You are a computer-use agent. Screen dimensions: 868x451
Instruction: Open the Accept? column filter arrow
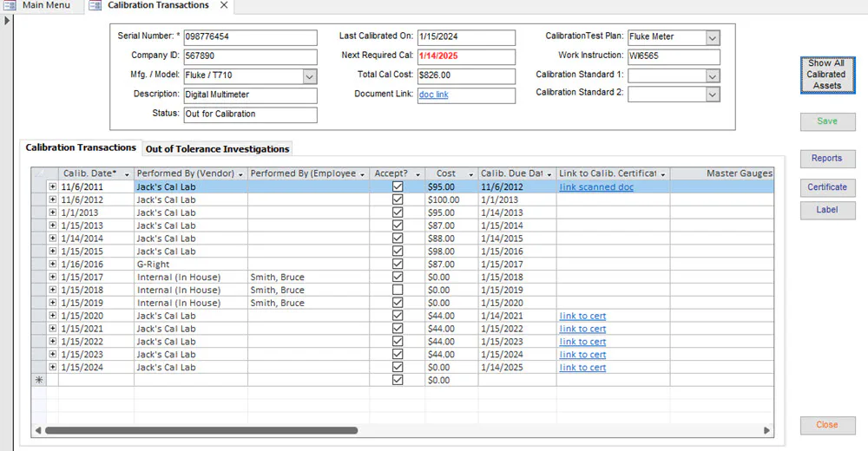pos(418,174)
